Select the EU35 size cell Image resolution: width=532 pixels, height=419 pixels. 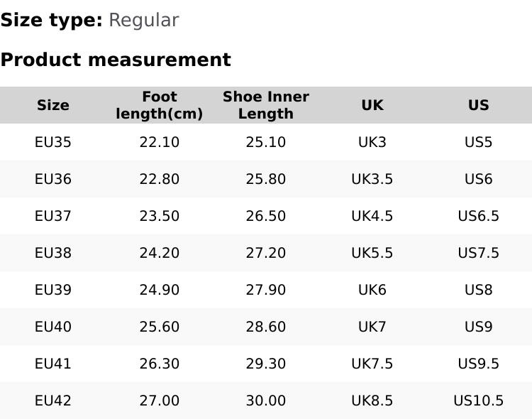53,142
